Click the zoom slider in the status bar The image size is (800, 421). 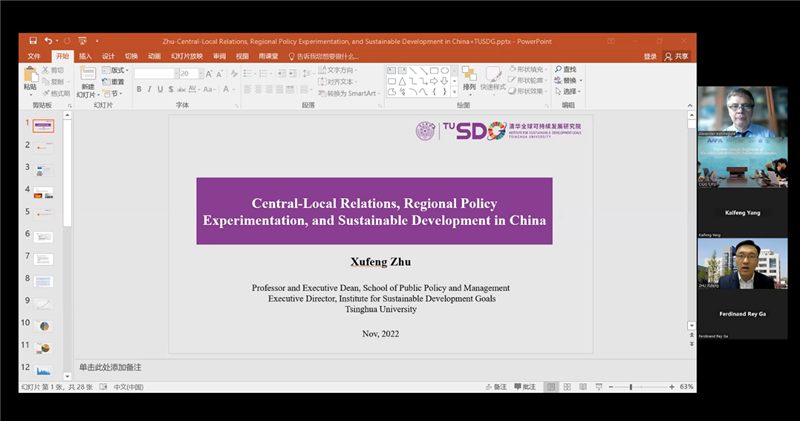coord(630,386)
